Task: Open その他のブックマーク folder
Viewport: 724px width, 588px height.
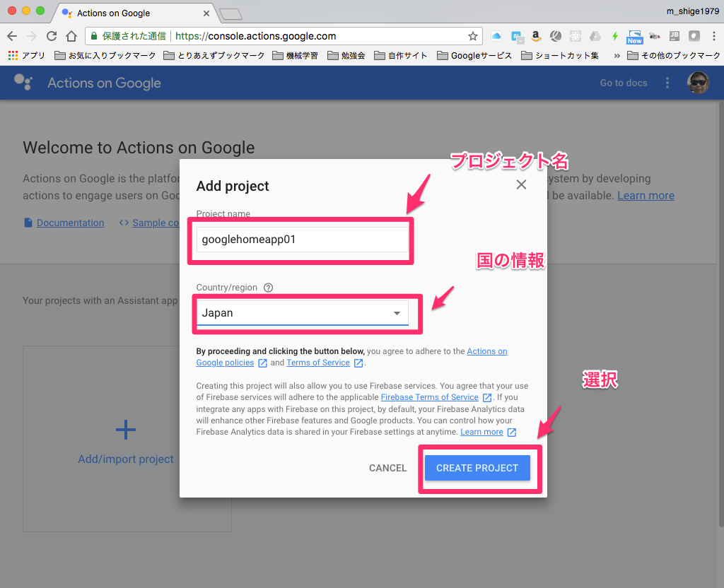Action: tap(674, 55)
